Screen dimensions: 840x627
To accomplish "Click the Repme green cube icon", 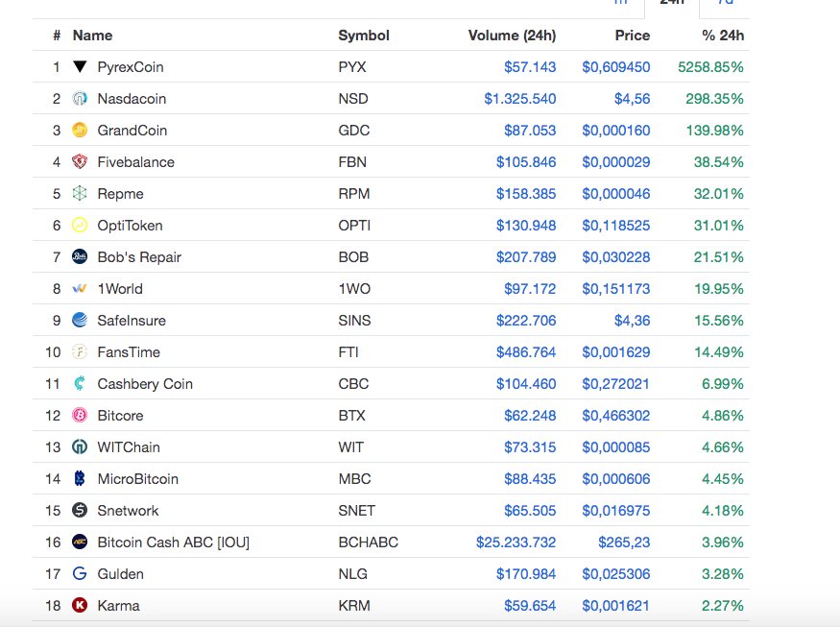I will click(80, 193).
